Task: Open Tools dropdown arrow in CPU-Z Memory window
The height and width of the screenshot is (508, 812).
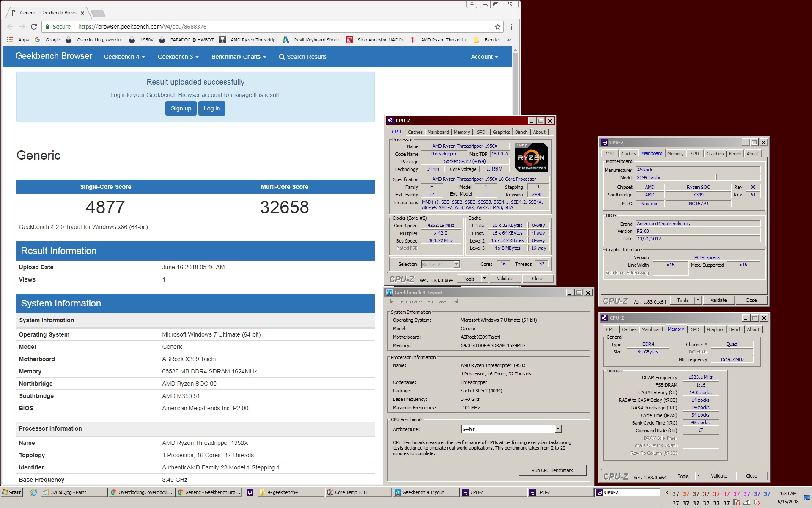Action: pyautogui.click(x=699, y=476)
